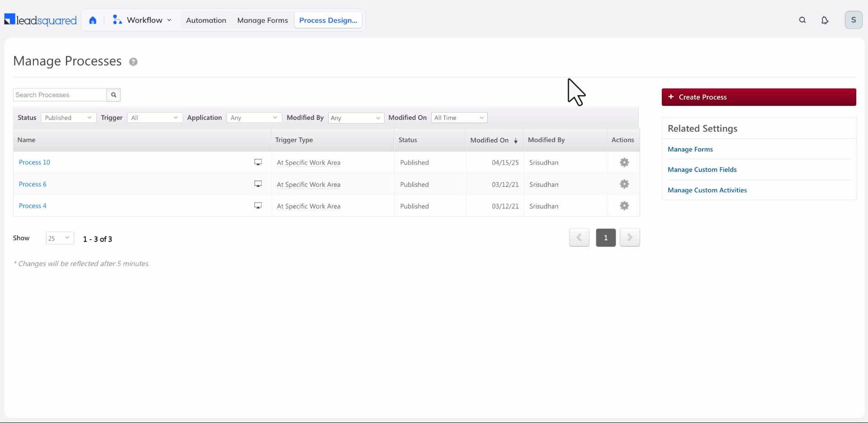This screenshot has width=868, height=423.
Task: Click the search button next to Search Processes
Action: [x=113, y=95]
